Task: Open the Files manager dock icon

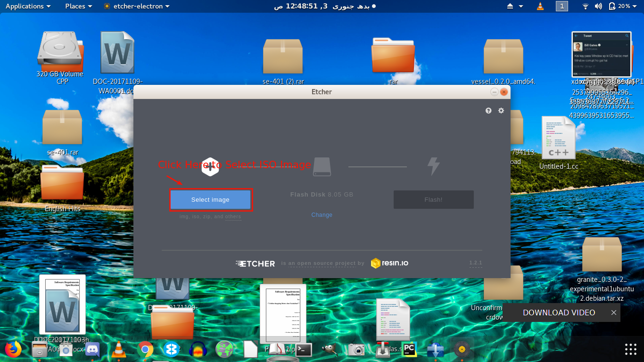Action: click(40, 349)
